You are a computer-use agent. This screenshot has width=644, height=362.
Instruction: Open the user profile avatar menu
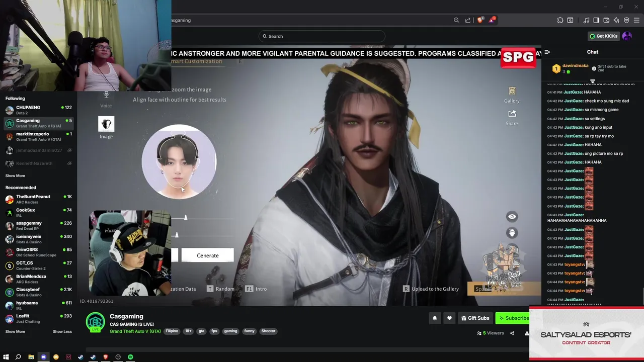pyautogui.click(x=627, y=36)
